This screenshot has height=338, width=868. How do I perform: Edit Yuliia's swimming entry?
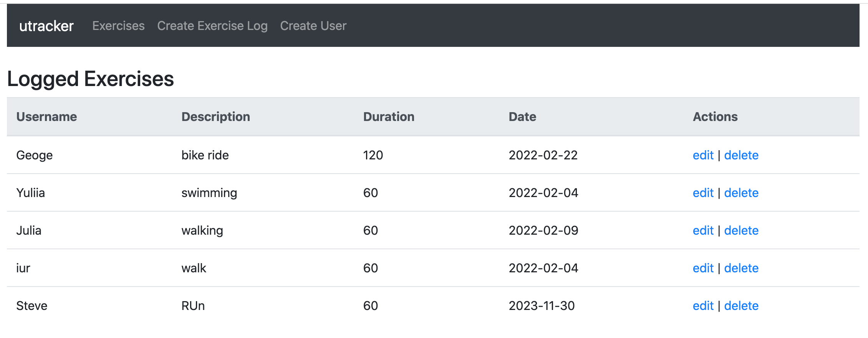[x=703, y=193]
